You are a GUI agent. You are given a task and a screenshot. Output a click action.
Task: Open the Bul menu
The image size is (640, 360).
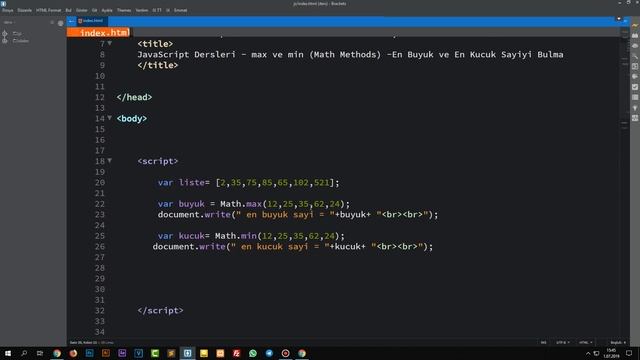(69, 10)
